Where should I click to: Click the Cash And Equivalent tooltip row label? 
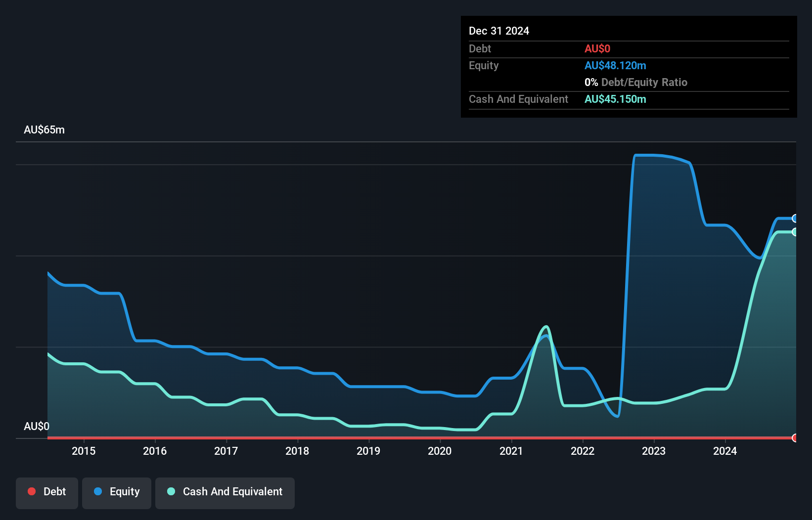tap(518, 99)
